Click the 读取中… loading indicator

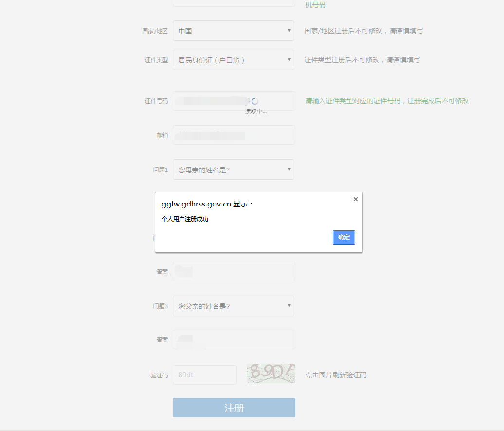point(256,111)
